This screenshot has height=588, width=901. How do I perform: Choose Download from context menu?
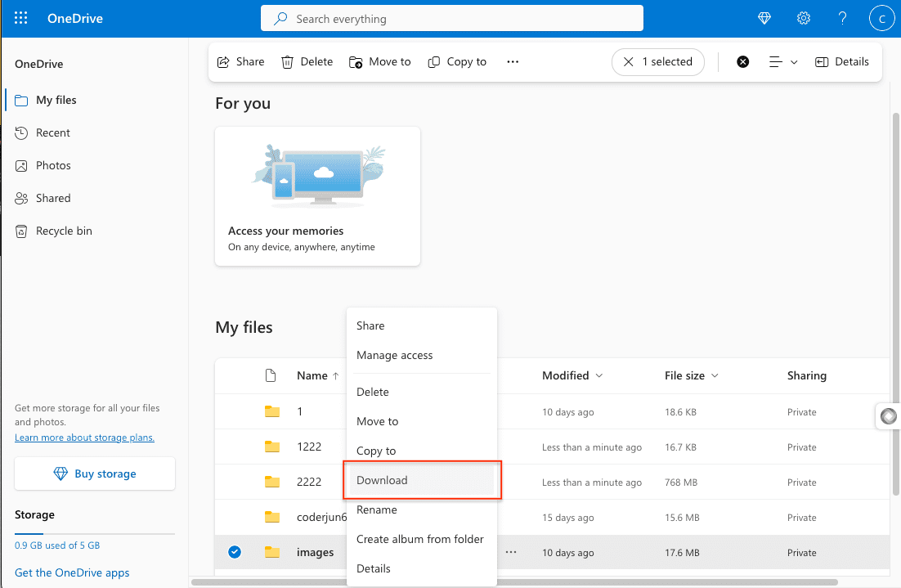tap(422, 480)
